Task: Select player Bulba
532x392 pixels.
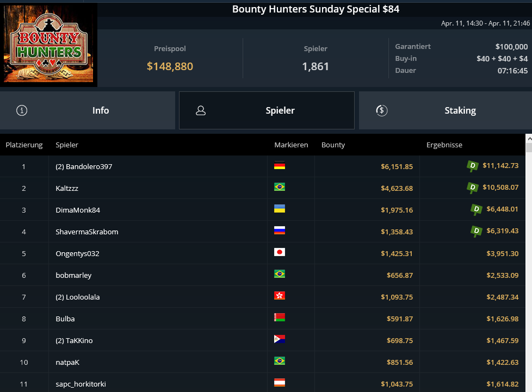Action: 65,319
